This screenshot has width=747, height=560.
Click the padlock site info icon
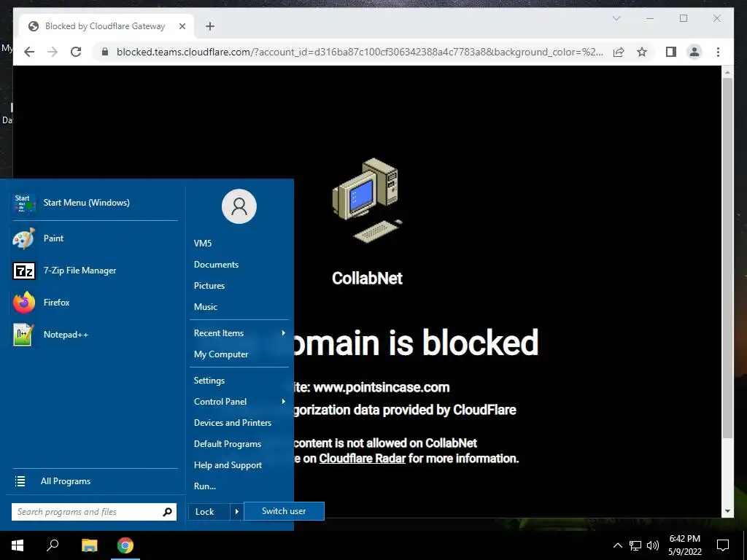tap(105, 52)
